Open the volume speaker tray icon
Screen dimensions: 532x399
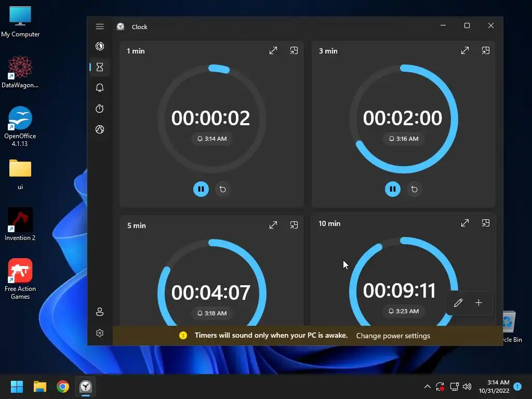pos(467,387)
